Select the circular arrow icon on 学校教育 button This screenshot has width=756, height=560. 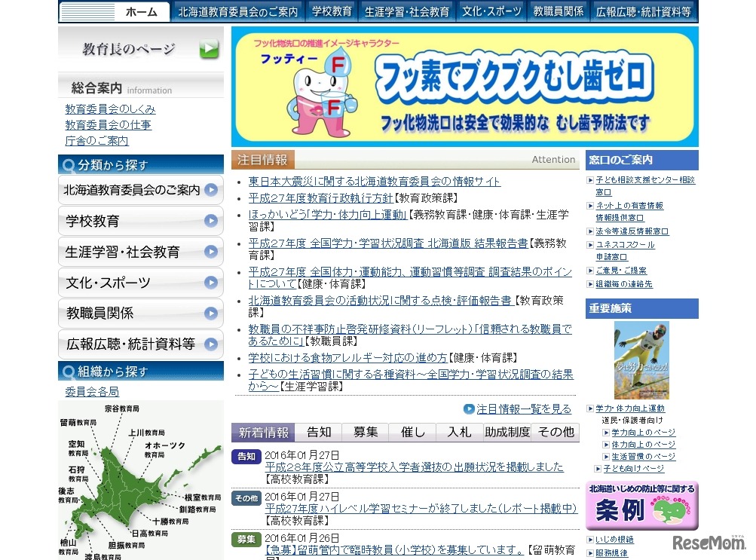click(x=211, y=221)
